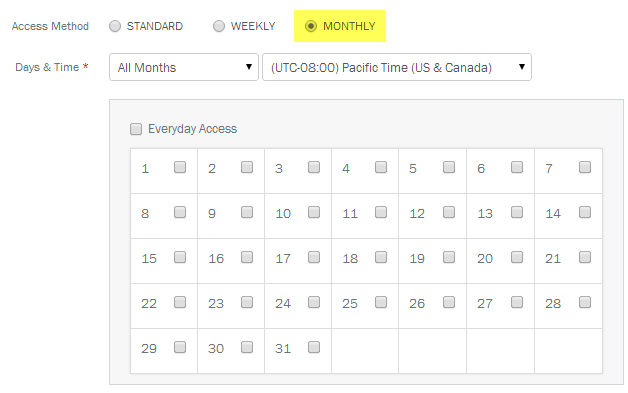This screenshot has height=393, width=628.
Task: Enable access on day 15
Action: (x=180, y=257)
